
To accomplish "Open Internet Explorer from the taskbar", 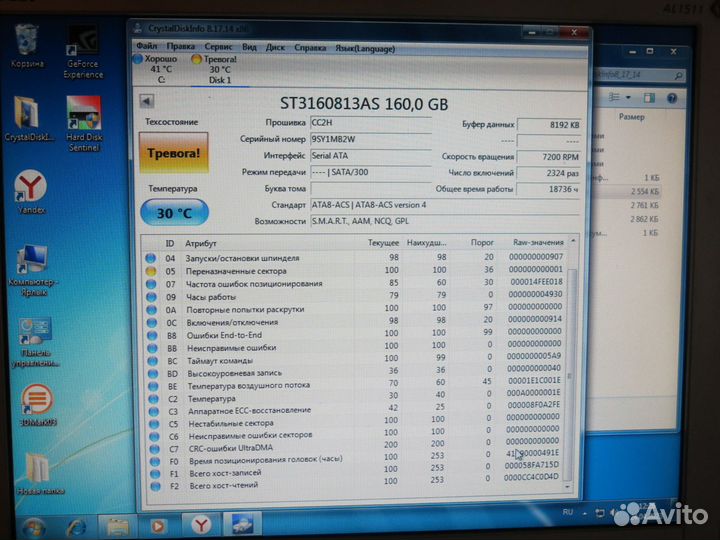I will point(76,527).
